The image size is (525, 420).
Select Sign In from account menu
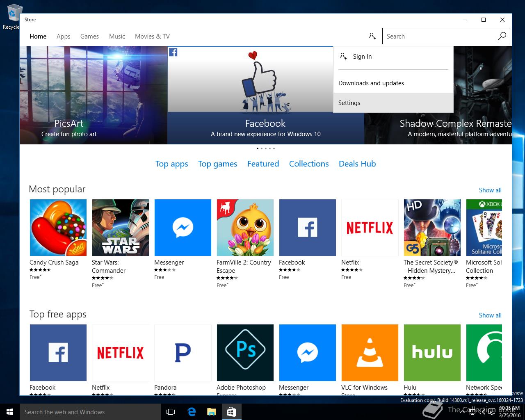tap(393, 57)
